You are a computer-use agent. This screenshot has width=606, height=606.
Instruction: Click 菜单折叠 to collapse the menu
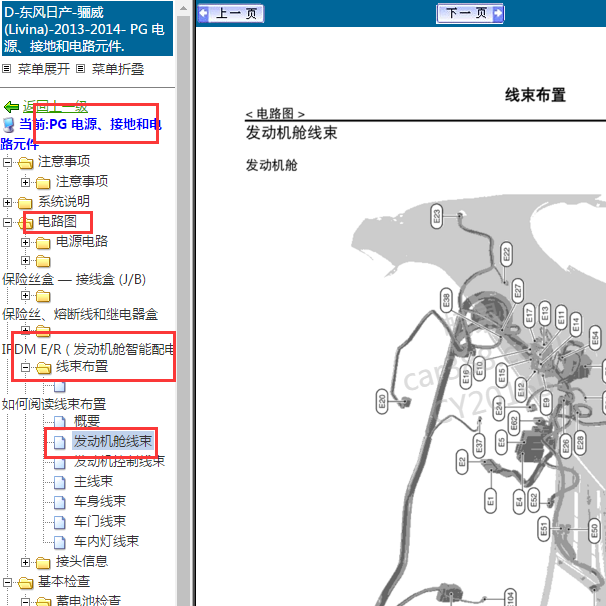point(118,69)
